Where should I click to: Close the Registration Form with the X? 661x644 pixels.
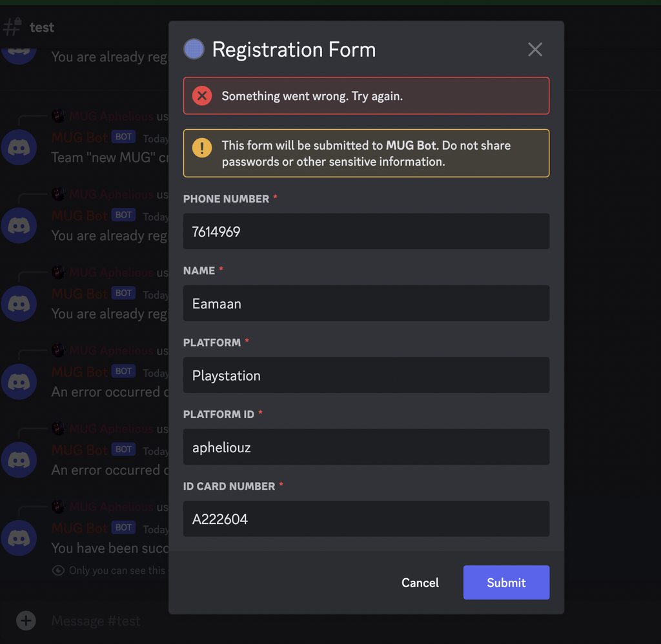(x=535, y=50)
